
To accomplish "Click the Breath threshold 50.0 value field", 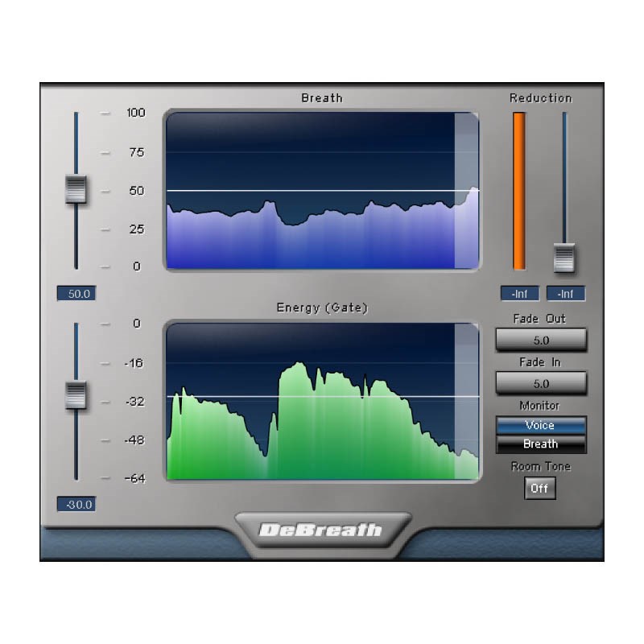I will tap(76, 294).
